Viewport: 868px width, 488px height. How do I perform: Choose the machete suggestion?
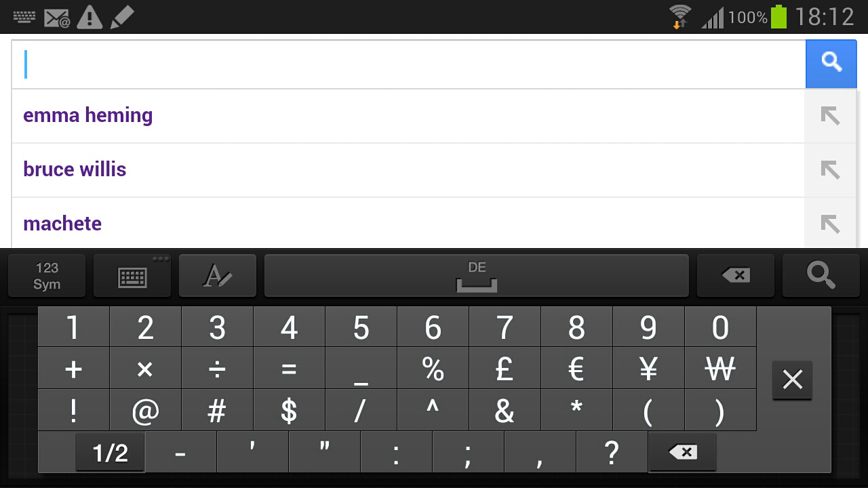click(x=62, y=224)
